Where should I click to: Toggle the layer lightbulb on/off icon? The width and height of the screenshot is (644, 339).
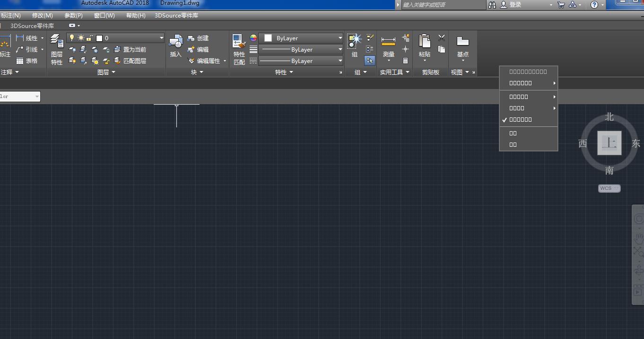[x=72, y=38]
